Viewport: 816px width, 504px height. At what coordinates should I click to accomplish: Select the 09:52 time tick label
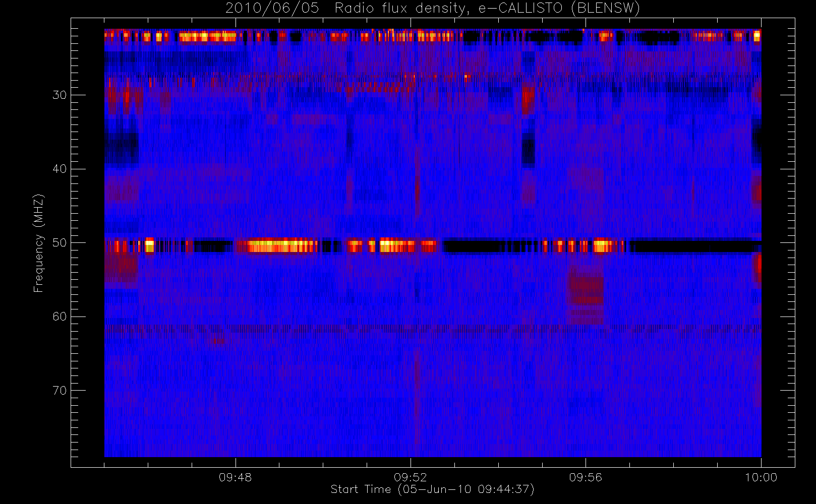(x=411, y=477)
